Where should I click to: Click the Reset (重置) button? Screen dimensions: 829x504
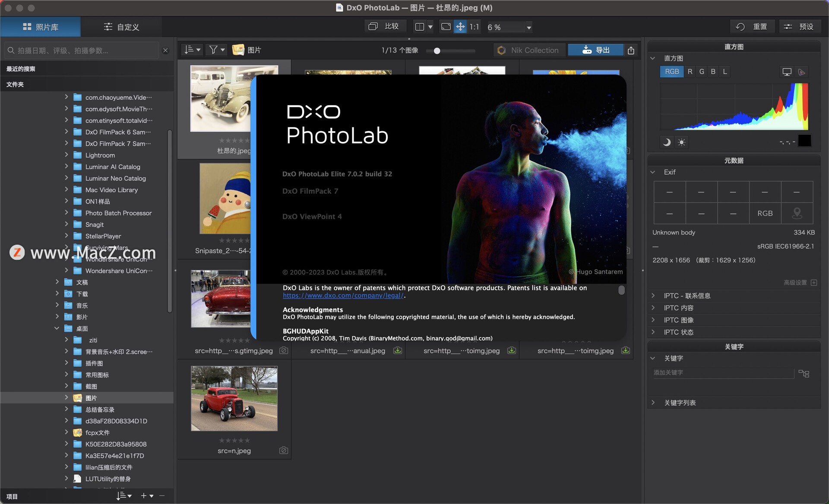752,27
